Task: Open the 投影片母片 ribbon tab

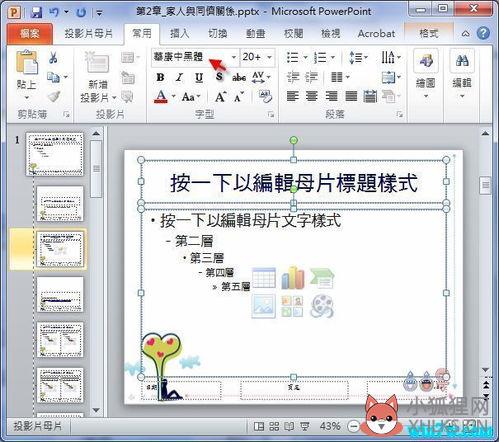Action: click(89, 34)
